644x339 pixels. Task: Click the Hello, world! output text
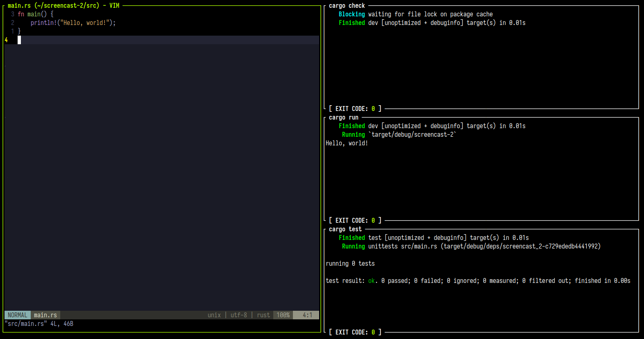coord(347,143)
